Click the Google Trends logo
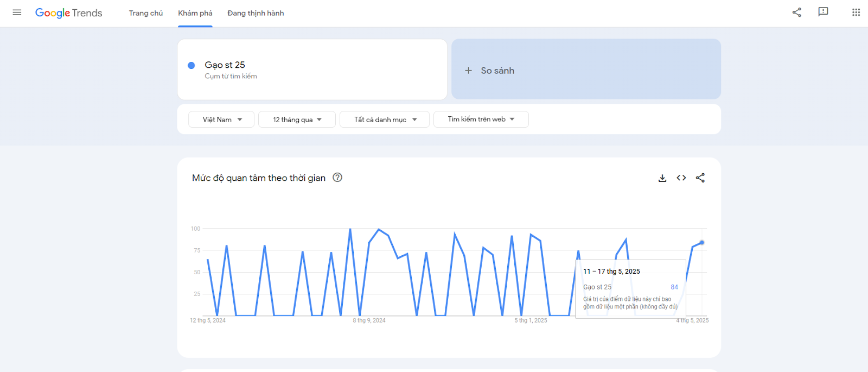This screenshot has width=868, height=372. (69, 13)
